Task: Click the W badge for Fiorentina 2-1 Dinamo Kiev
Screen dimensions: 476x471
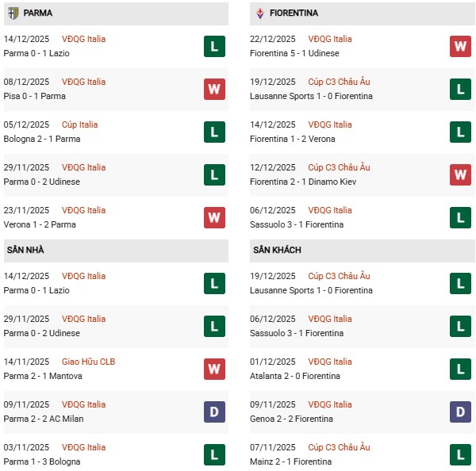Action: pyautogui.click(x=460, y=174)
